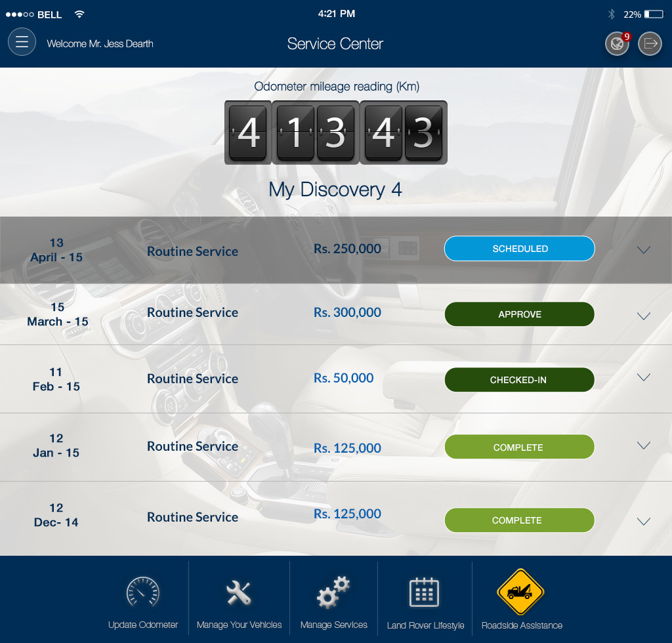
Task: Tap the 13 April - 15 date
Action: 56,250
